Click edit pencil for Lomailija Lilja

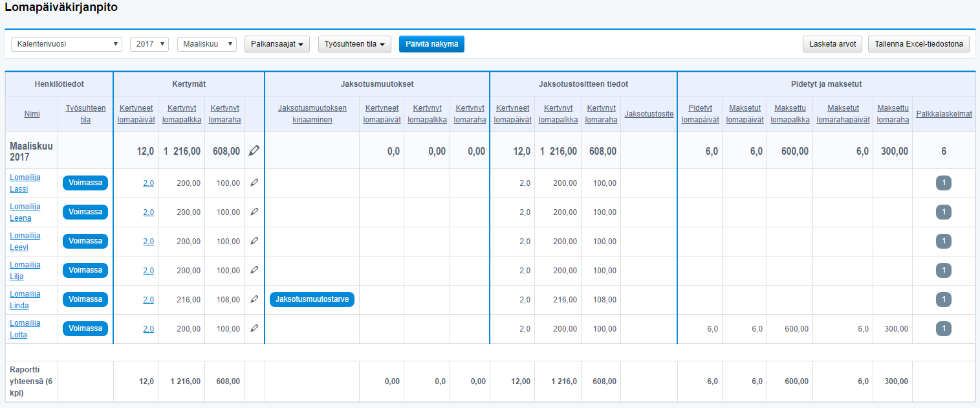(x=254, y=270)
